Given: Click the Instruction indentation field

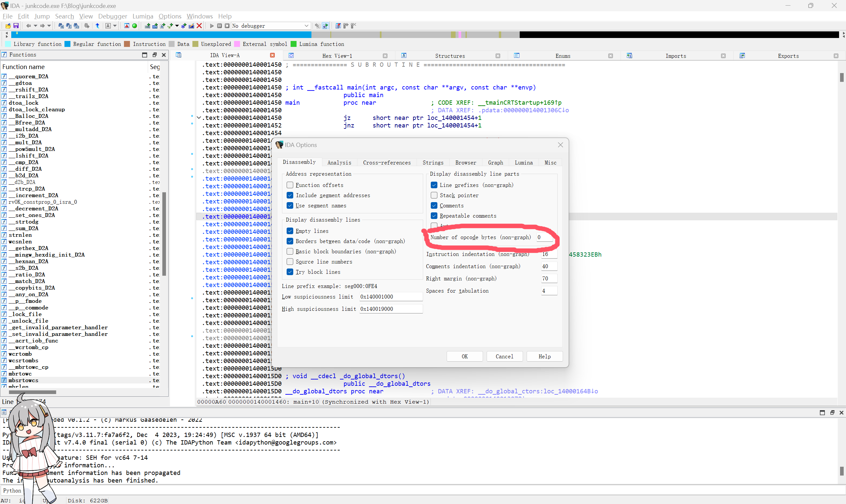Looking at the screenshot, I should click(549, 254).
